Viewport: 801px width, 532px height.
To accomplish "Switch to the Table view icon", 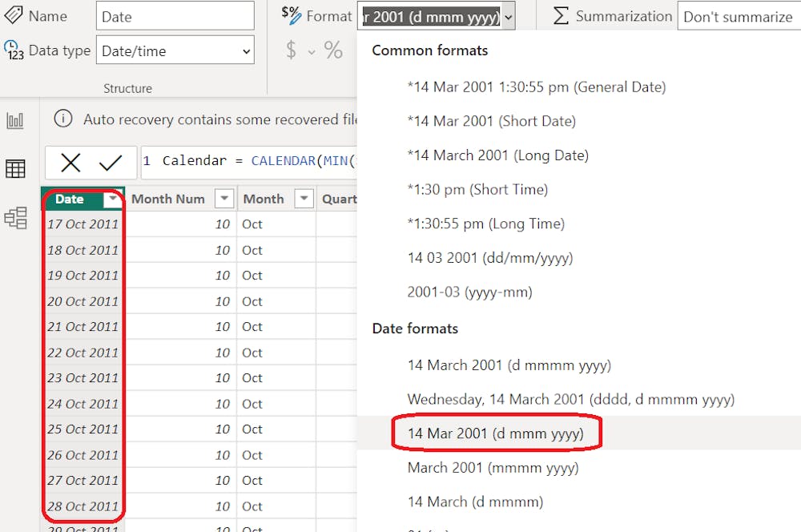I will click(15, 168).
